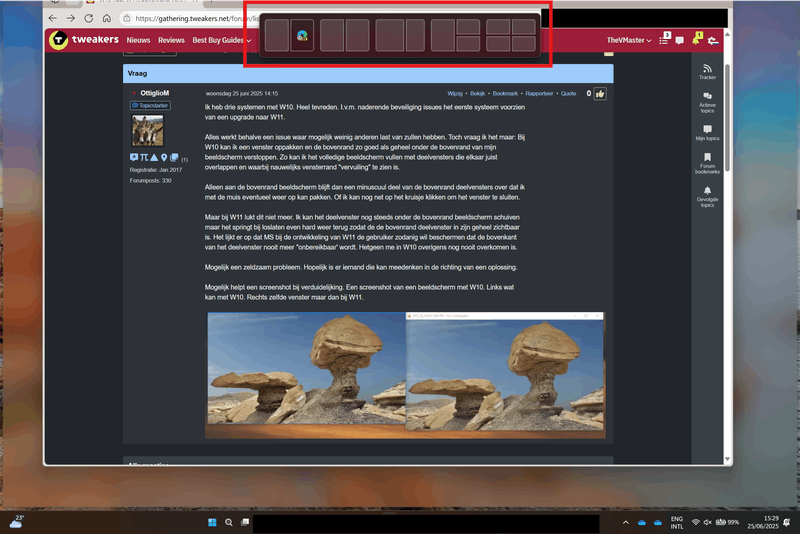The height and width of the screenshot is (534, 800).
Task: Click the Rapporteer link
Action: (x=539, y=93)
